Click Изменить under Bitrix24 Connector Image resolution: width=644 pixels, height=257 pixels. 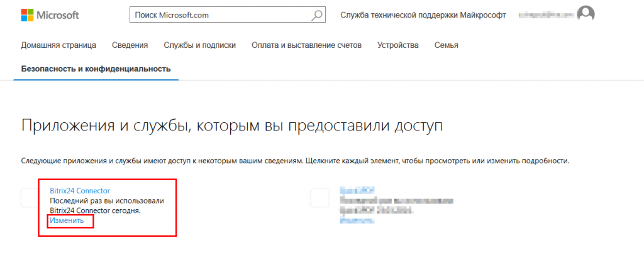click(x=67, y=220)
